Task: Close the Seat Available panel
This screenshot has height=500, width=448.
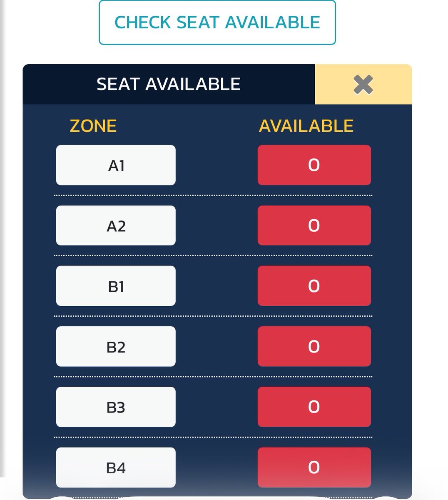Action: [363, 85]
